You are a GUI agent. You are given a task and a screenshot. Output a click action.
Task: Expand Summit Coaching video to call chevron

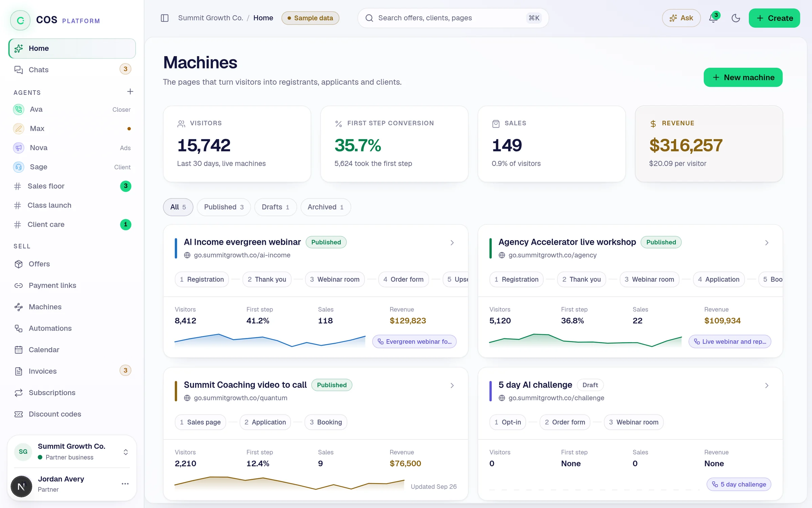click(x=452, y=386)
